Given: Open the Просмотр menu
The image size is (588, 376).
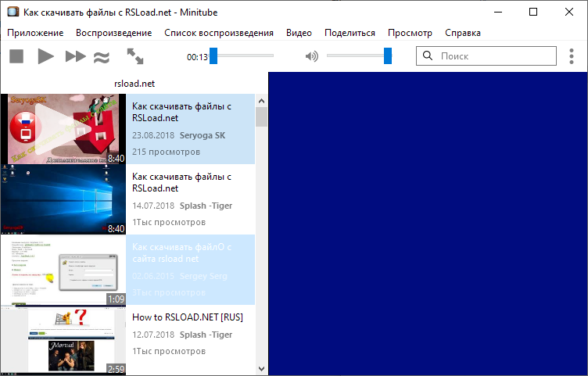Looking at the screenshot, I should click(x=410, y=33).
